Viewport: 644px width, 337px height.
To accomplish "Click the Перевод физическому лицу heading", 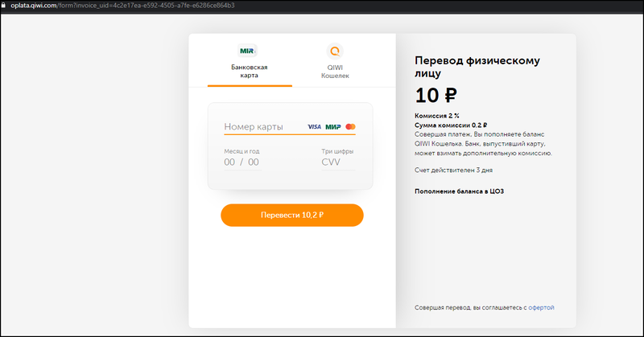I will pos(477,67).
